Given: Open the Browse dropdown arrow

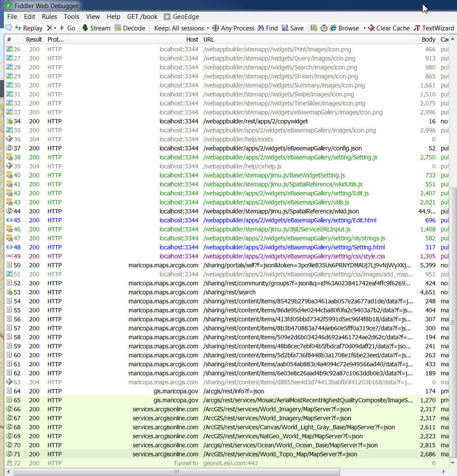Looking at the screenshot, I should click(364, 28).
